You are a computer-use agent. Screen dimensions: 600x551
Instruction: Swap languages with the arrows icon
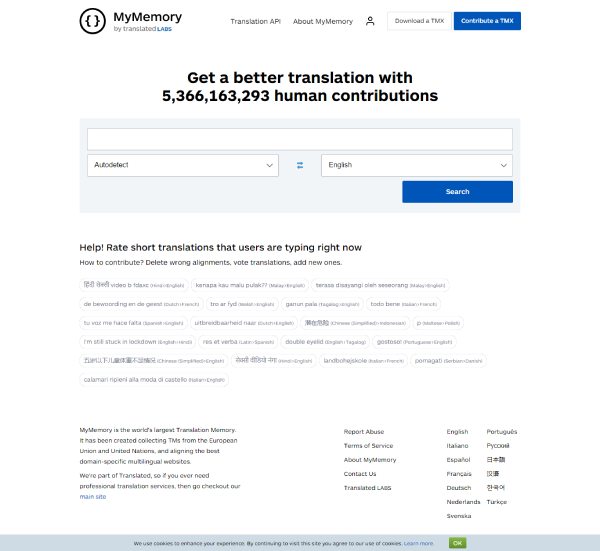coord(299,165)
